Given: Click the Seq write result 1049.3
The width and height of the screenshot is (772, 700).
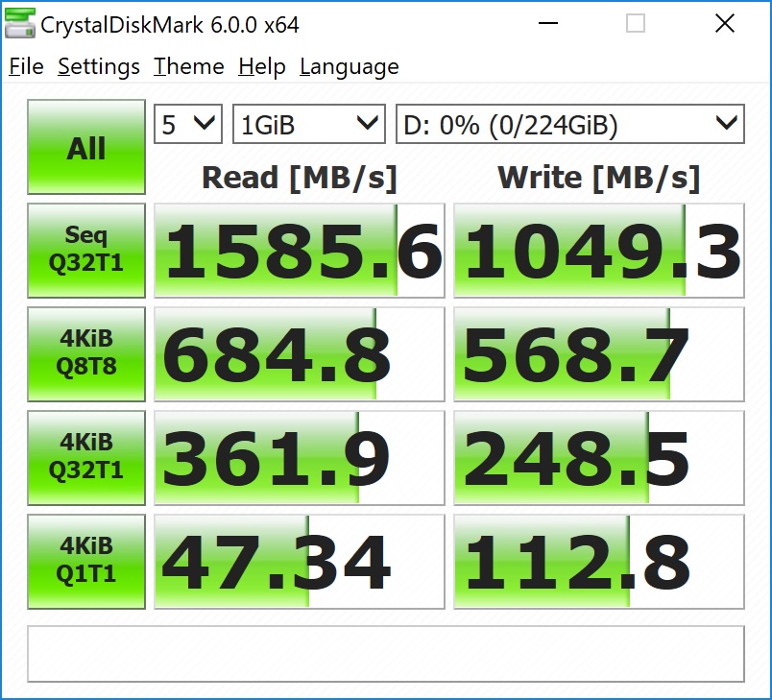Looking at the screenshot, I should pyautogui.click(x=599, y=251).
